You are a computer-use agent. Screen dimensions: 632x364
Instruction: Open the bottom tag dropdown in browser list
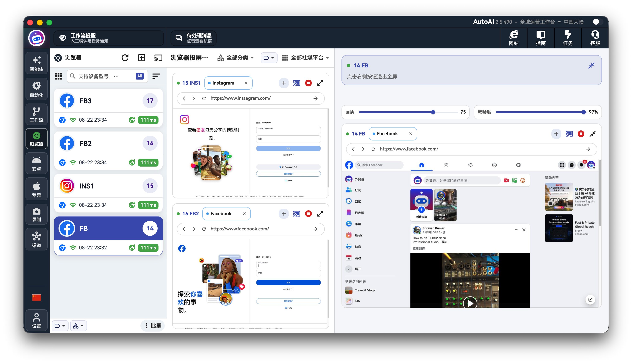[x=60, y=326]
